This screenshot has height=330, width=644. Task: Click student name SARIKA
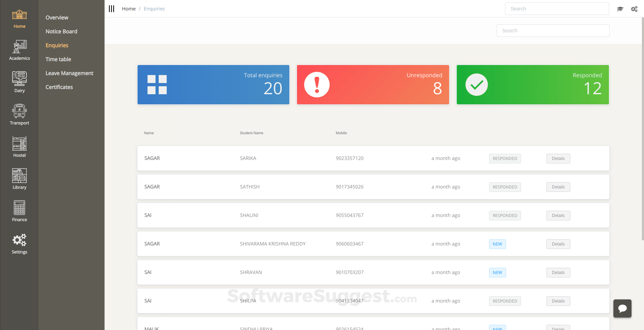[248, 158]
